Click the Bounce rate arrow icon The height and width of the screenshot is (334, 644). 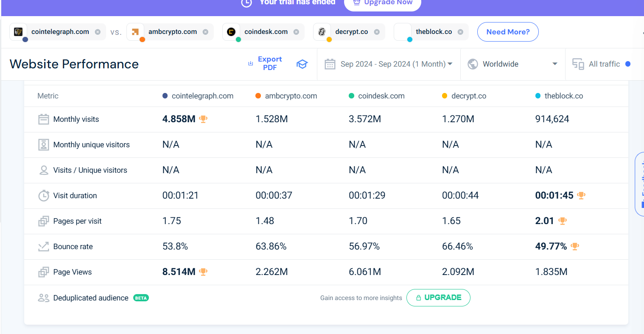44,247
